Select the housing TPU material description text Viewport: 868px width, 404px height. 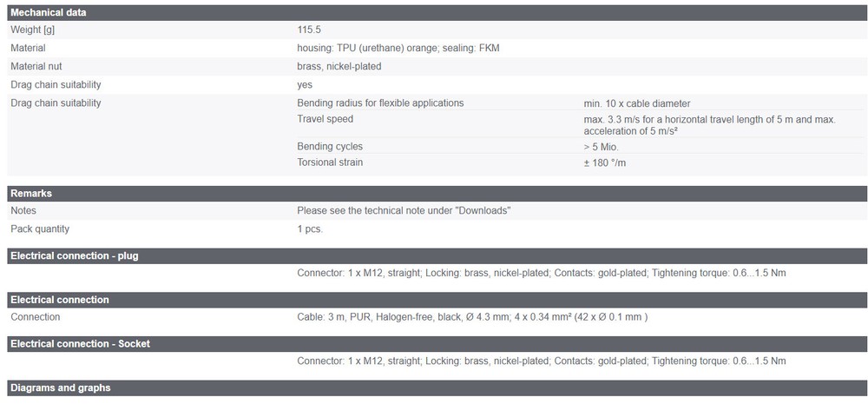click(x=398, y=48)
